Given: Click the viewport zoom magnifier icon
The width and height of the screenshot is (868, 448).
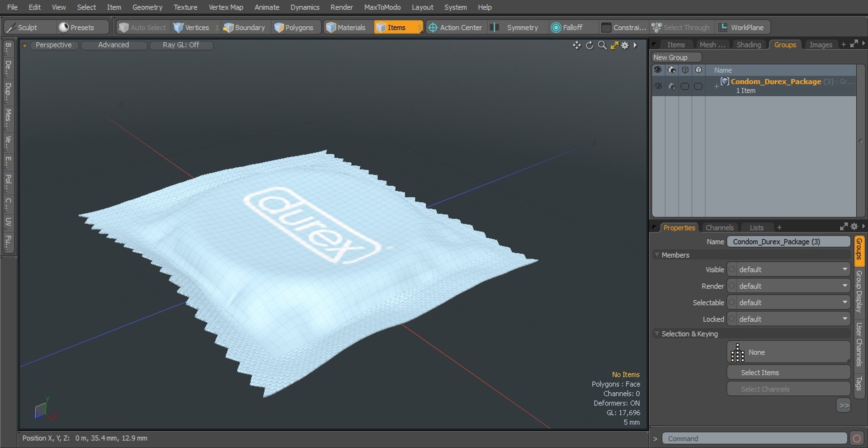Looking at the screenshot, I should [x=602, y=45].
